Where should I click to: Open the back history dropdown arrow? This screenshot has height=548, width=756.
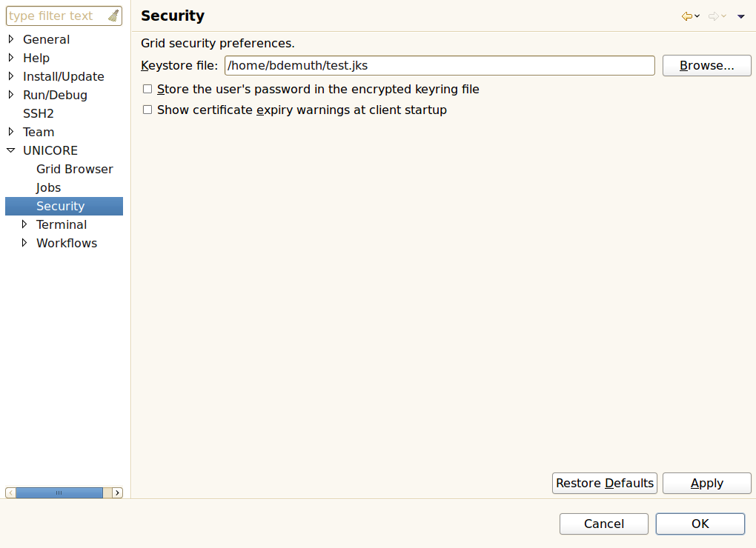click(697, 16)
